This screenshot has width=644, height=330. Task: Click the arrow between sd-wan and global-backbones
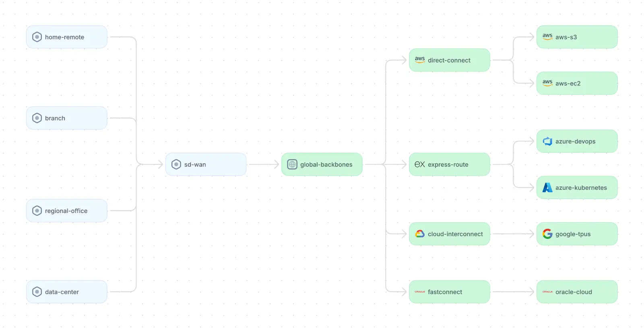coord(264,164)
